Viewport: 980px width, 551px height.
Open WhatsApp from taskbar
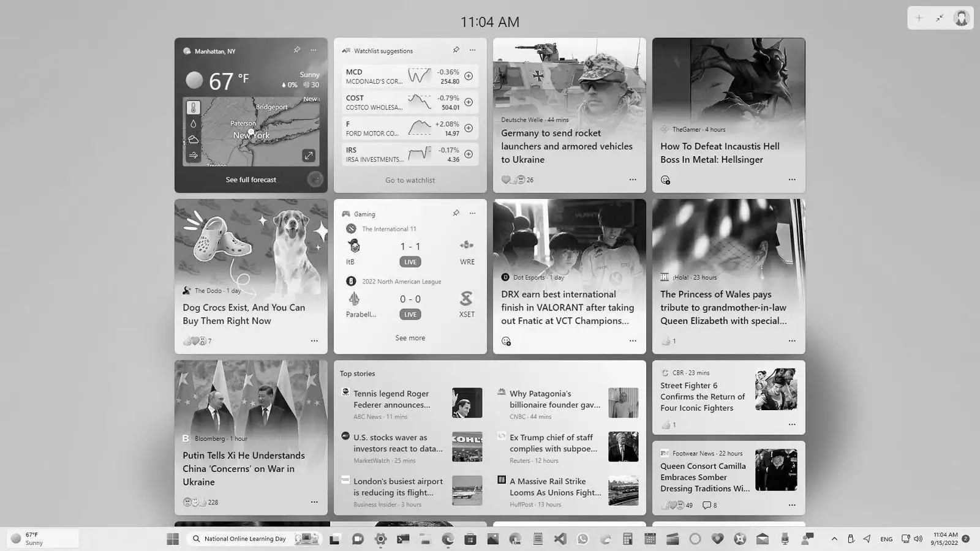click(x=582, y=539)
